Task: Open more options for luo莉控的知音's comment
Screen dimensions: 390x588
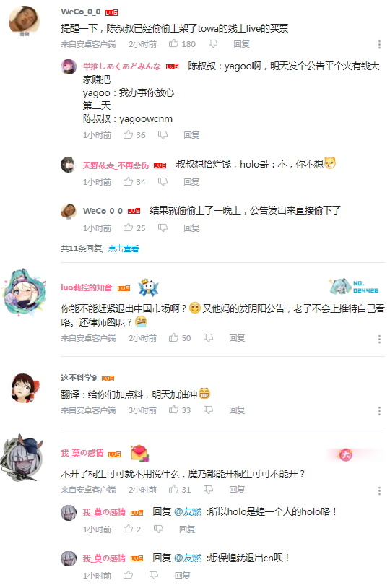Action: (x=379, y=339)
